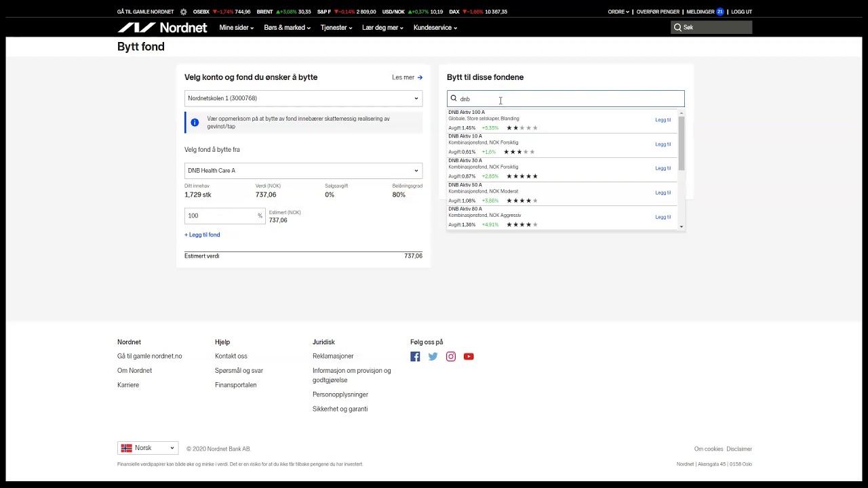
Task: Expand the Børs & marked menu
Action: point(287,28)
